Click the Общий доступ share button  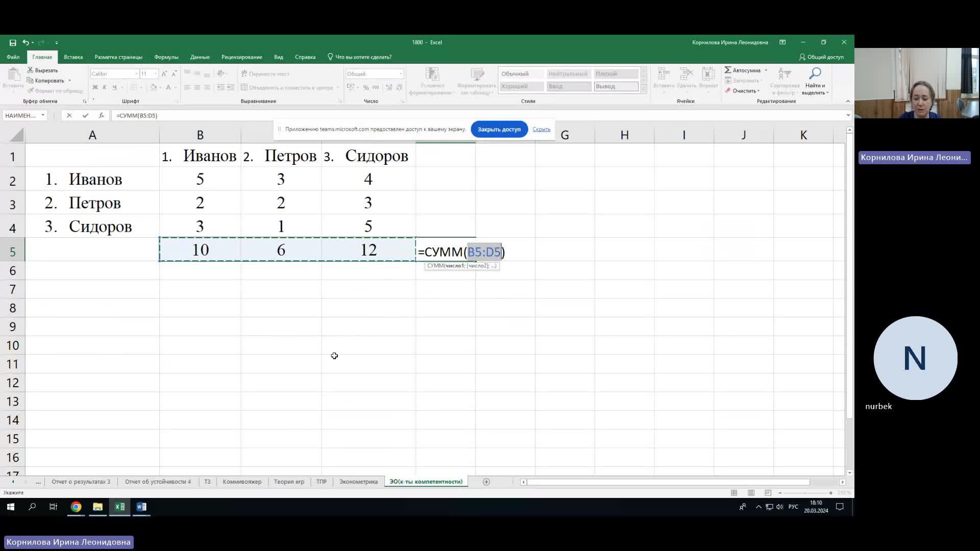click(821, 57)
